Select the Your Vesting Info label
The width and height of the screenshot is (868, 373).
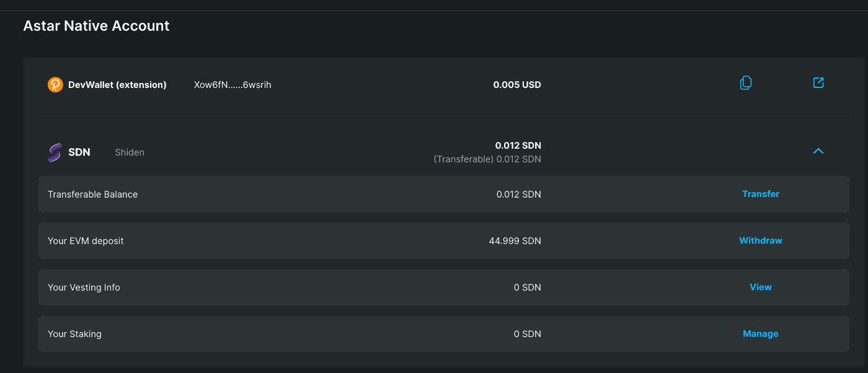[x=84, y=287]
